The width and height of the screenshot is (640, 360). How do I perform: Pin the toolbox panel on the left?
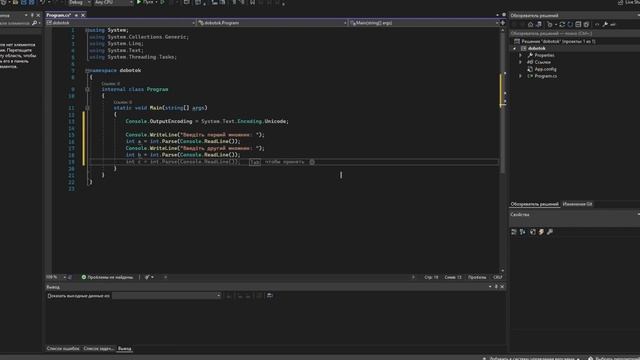pyautogui.click(x=32, y=15)
